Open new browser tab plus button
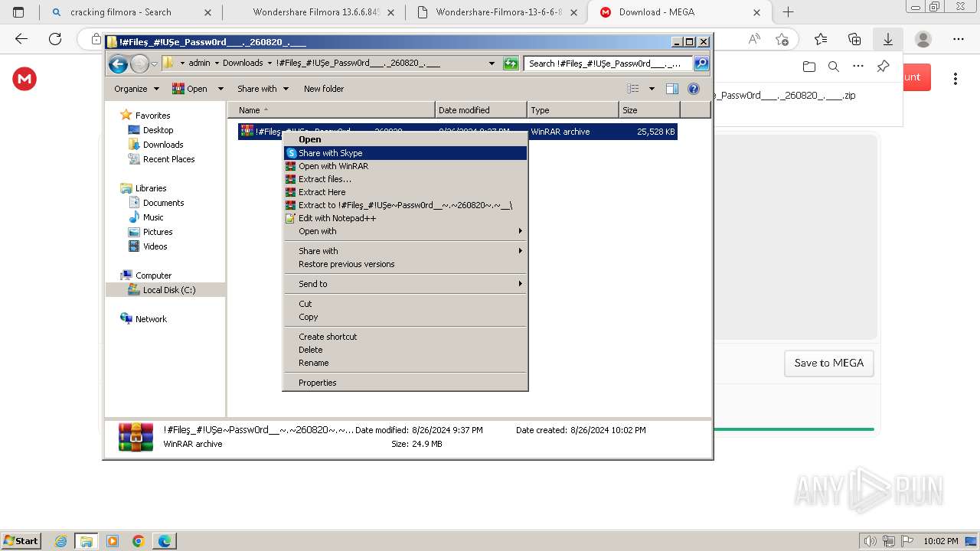Image resolution: width=980 pixels, height=551 pixels. pyautogui.click(x=788, y=12)
